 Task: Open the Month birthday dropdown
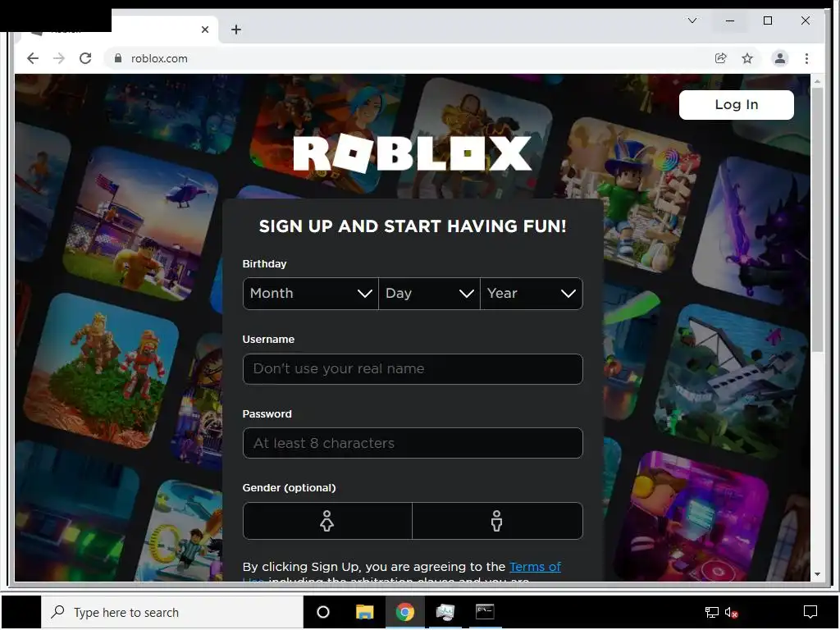pos(311,294)
